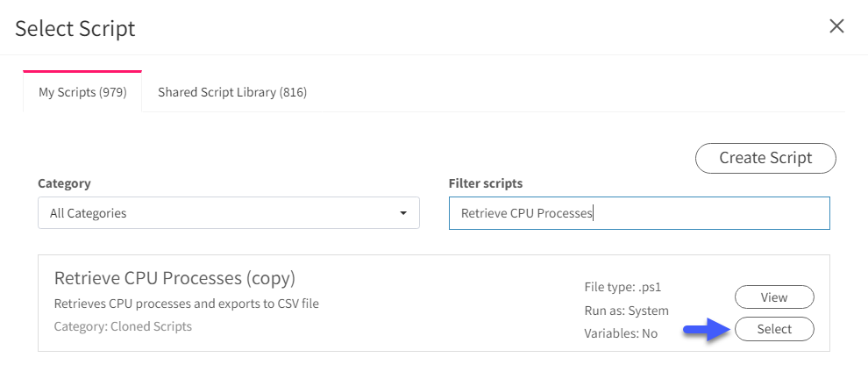Click the Run as: System text
This screenshot has height=386, width=868.
(626, 311)
